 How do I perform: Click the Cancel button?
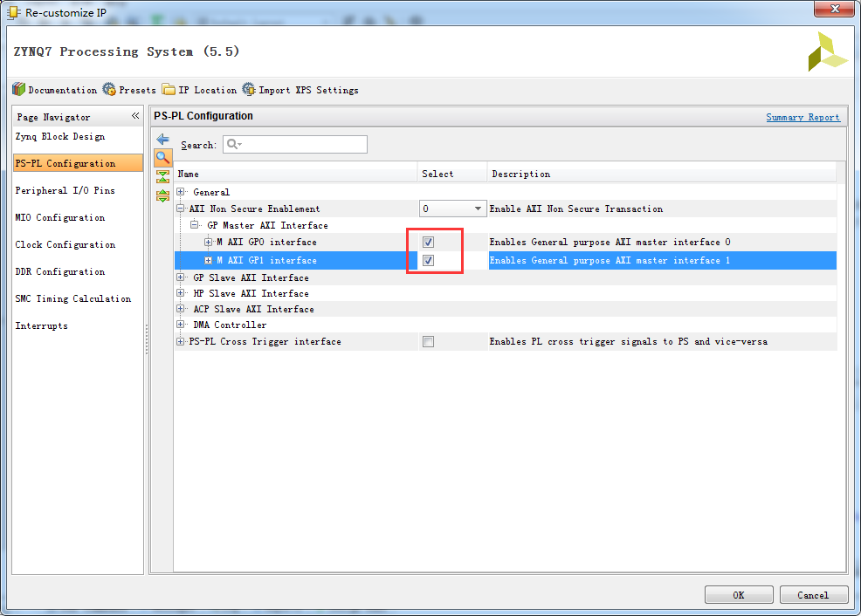click(x=813, y=595)
